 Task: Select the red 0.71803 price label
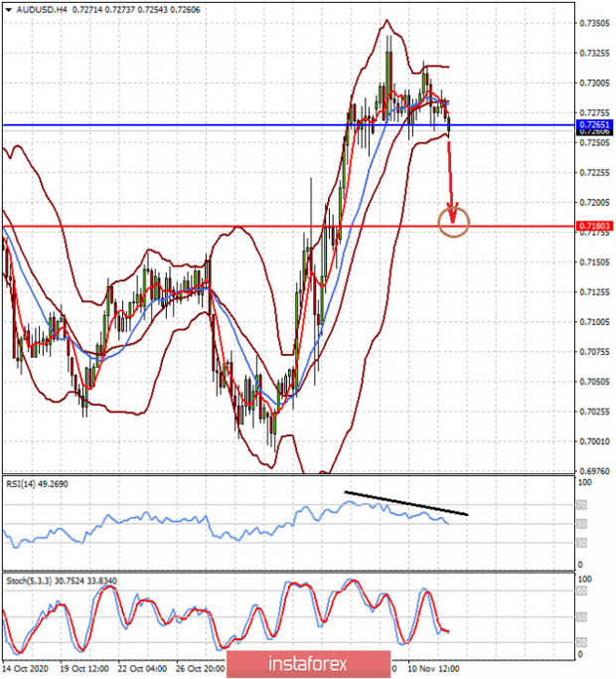[593, 227]
